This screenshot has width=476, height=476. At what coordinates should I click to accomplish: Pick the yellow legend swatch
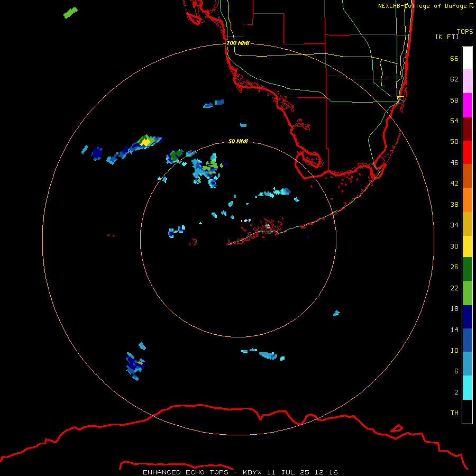[x=467, y=246]
